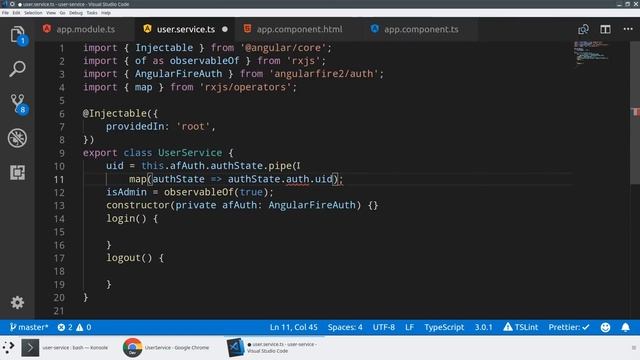The width and height of the screenshot is (640, 360).
Task: Click unsaved dot on user.service.ts tab
Action: 225,29
